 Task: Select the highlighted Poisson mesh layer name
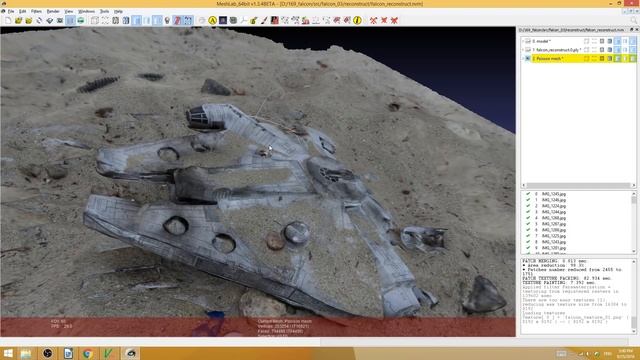[548, 59]
